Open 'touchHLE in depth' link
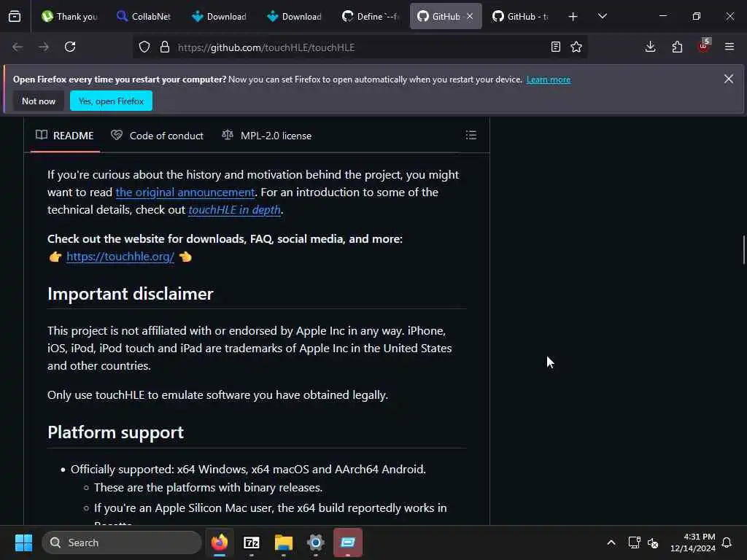Viewport: 747px width, 560px height. pos(234,210)
